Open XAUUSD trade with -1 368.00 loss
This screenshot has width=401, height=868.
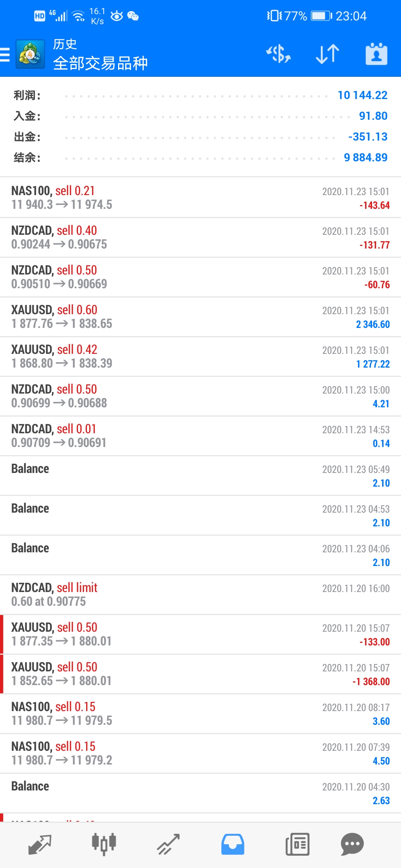click(200, 674)
